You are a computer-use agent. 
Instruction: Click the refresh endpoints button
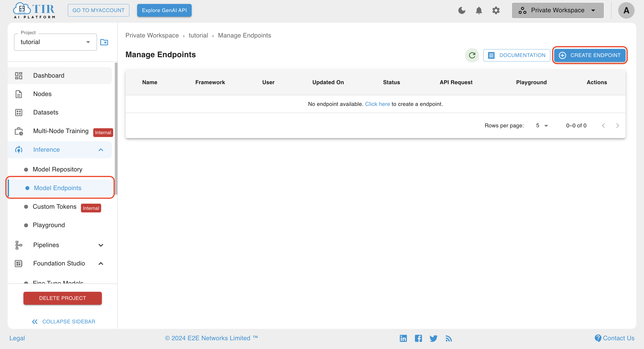[x=472, y=55]
